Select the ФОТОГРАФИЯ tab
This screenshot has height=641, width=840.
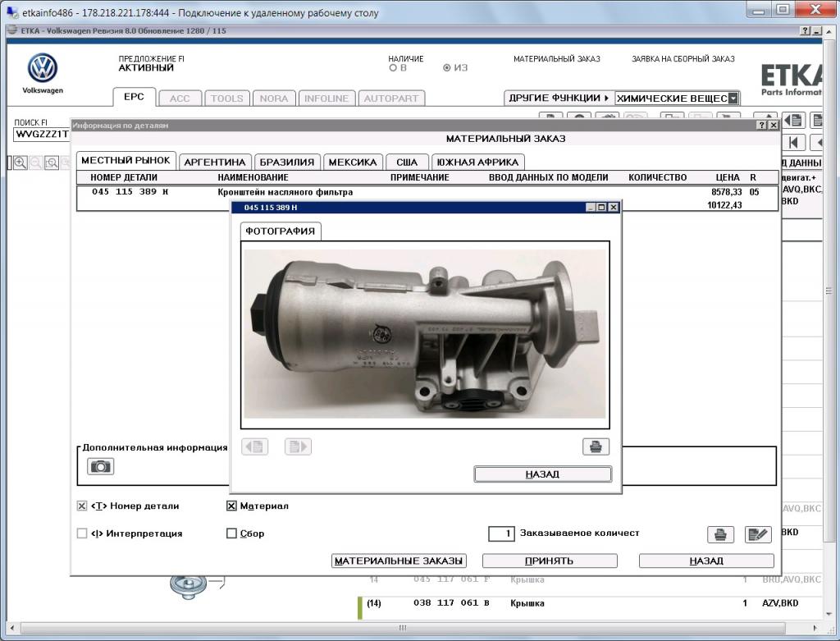[281, 231]
